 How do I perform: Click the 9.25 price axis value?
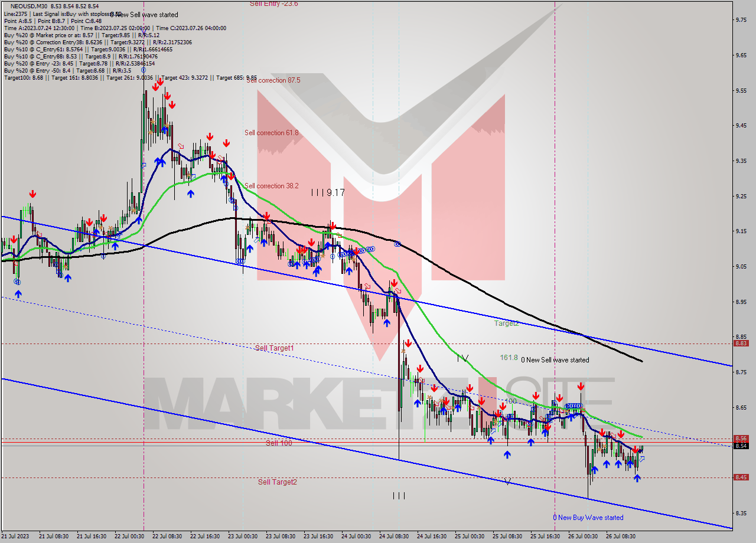741,196
